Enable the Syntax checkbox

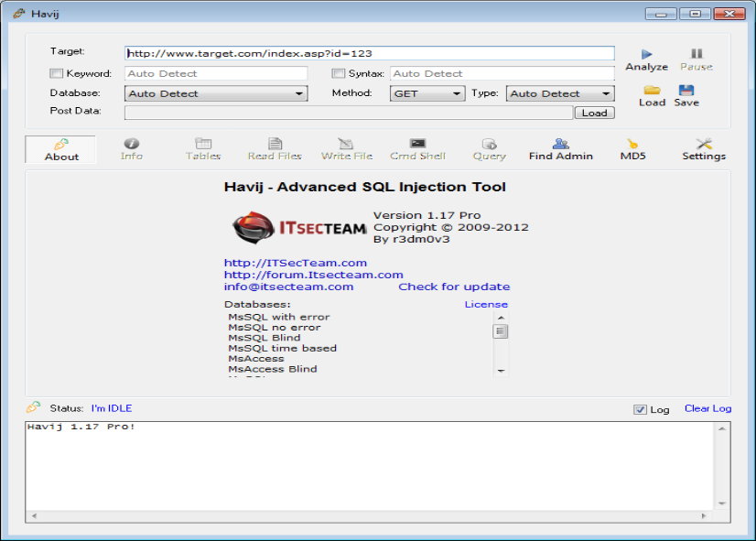(339, 73)
